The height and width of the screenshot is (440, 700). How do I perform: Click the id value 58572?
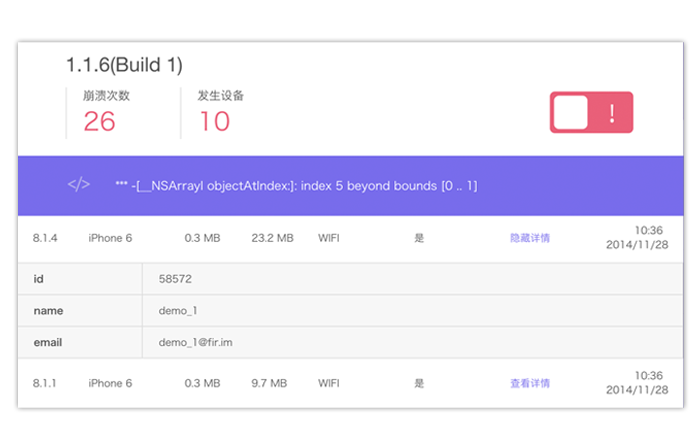click(x=175, y=280)
